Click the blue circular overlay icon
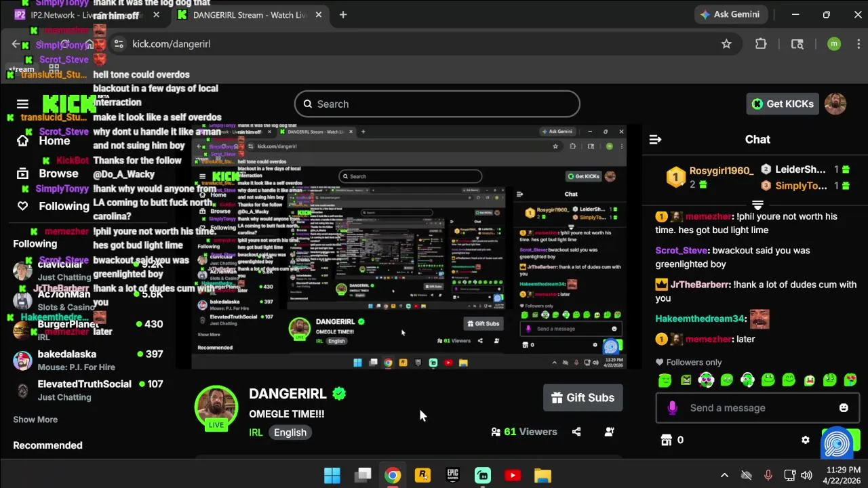The height and width of the screenshot is (488, 868). coord(837,444)
